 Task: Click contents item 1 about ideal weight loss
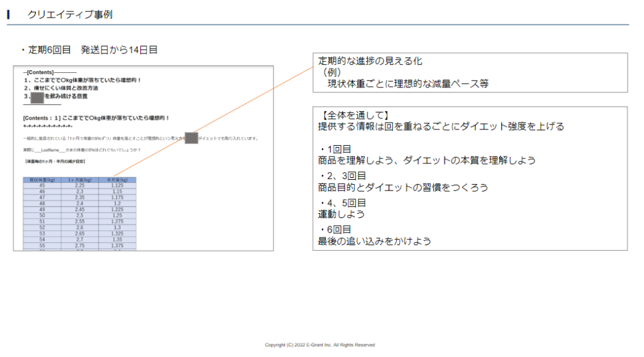coord(82,80)
